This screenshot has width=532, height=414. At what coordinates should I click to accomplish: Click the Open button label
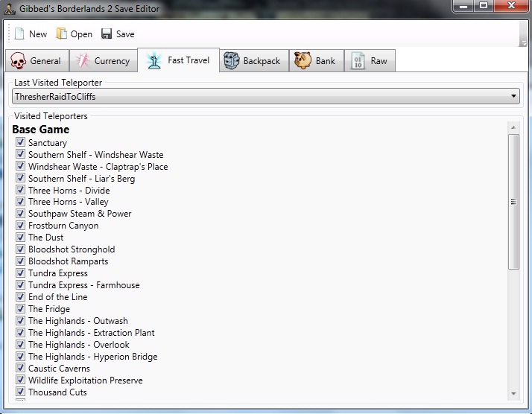point(81,34)
